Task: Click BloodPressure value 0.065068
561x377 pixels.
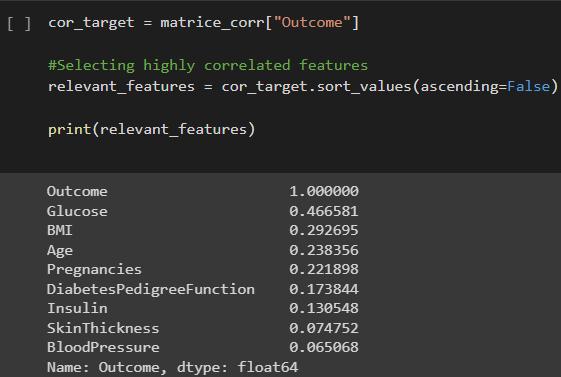Action: tap(324, 347)
